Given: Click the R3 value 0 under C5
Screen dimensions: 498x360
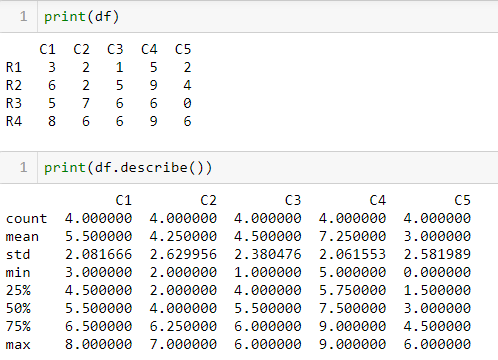Looking at the screenshot, I should (187, 103).
